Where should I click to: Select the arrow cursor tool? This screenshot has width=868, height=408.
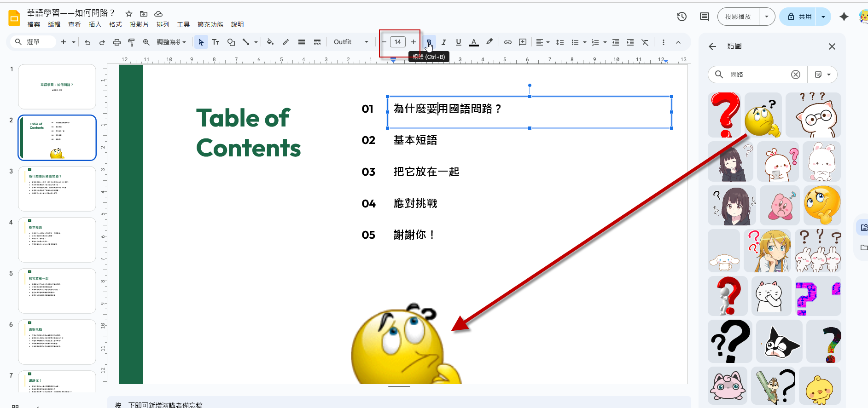point(201,42)
